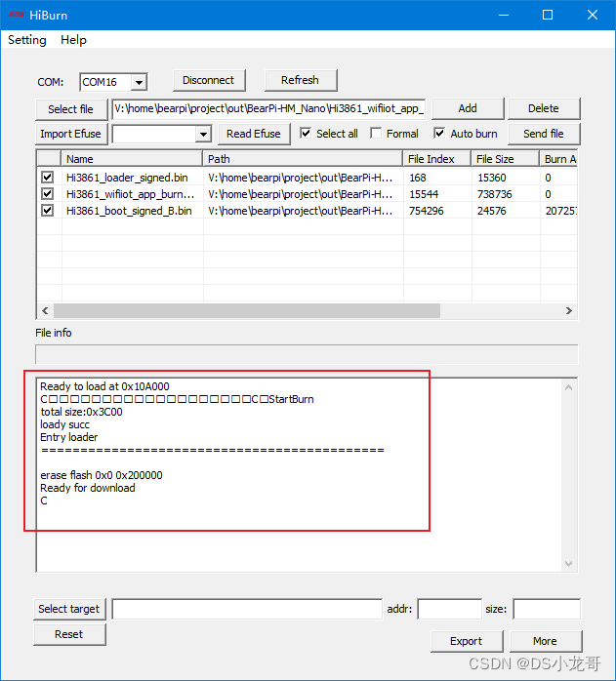The height and width of the screenshot is (681, 616).
Task: Minimize the HiBurn window
Action: click(504, 16)
